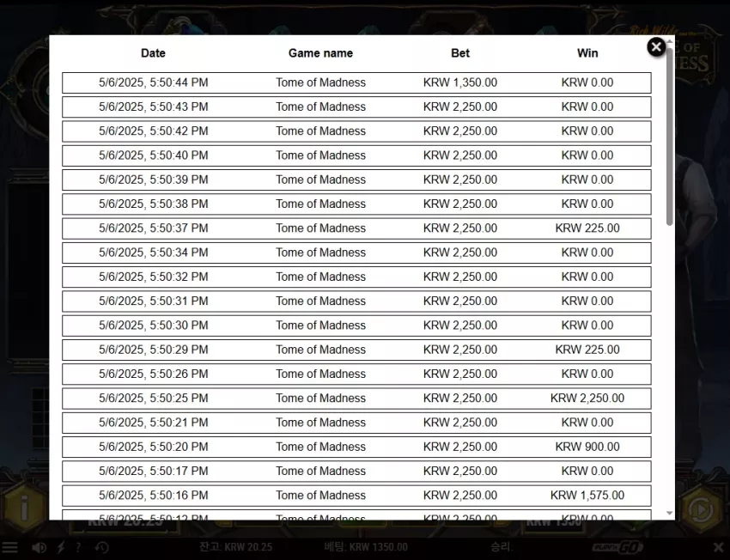Select the KRW 1,350.00 bet cell

(x=460, y=82)
